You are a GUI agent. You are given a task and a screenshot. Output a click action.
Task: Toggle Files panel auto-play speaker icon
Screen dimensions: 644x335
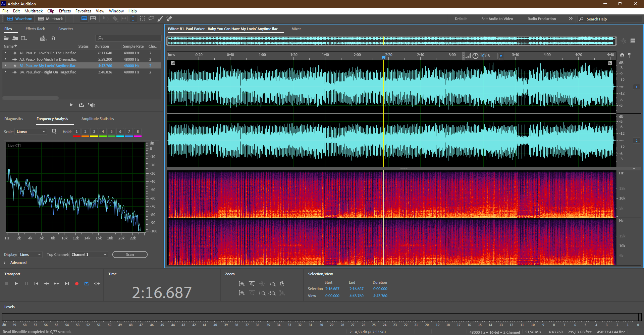coord(92,105)
